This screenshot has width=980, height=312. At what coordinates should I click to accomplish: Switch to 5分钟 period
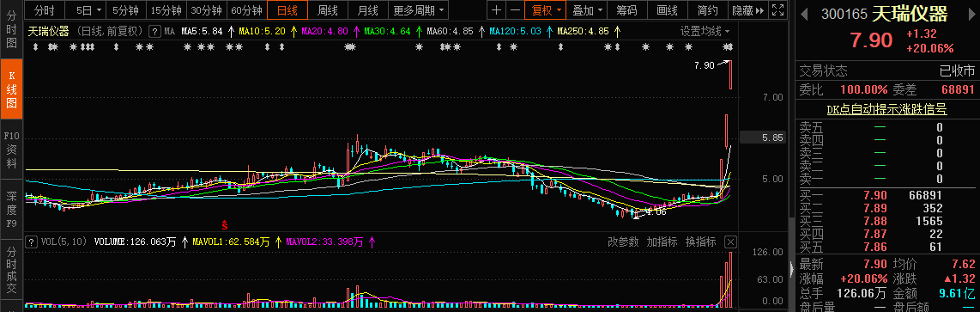pos(125,10)
